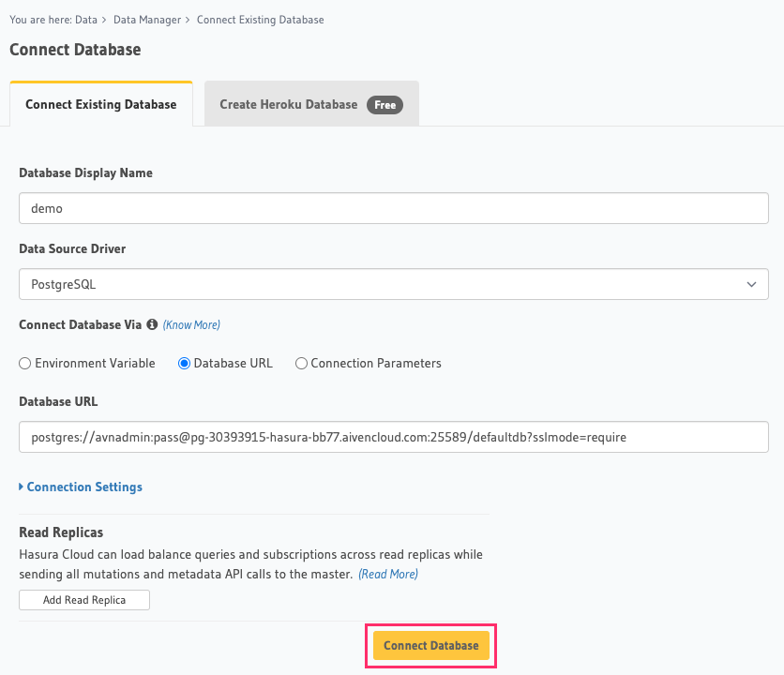Select the Connect Existing Database tab

(100, 103)
